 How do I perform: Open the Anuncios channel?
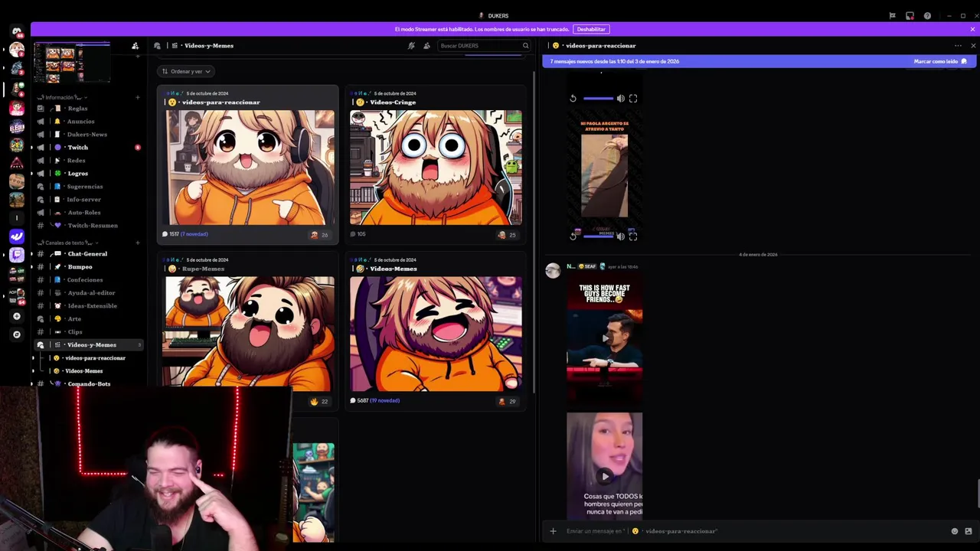(88, 121)
